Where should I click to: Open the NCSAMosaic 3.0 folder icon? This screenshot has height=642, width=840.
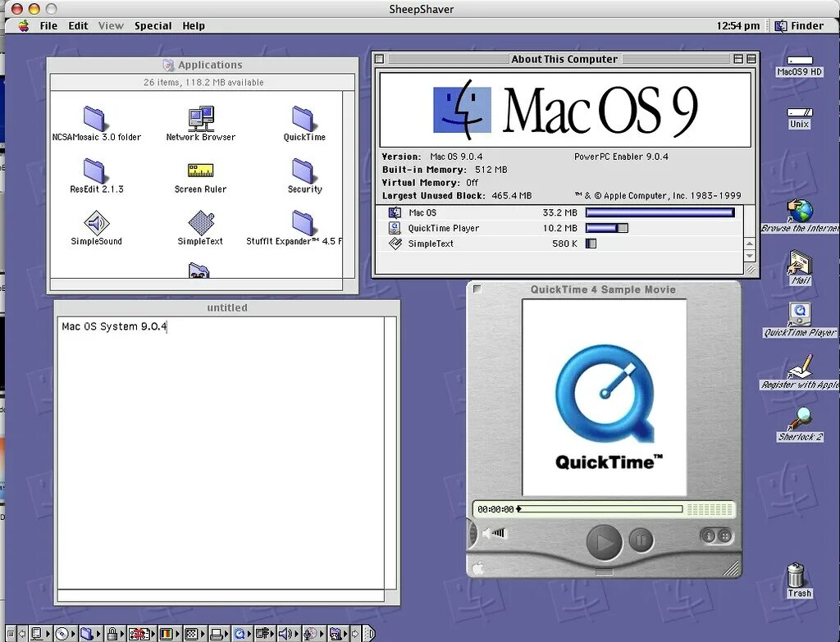pyautogui.click(x=94, y=118)
